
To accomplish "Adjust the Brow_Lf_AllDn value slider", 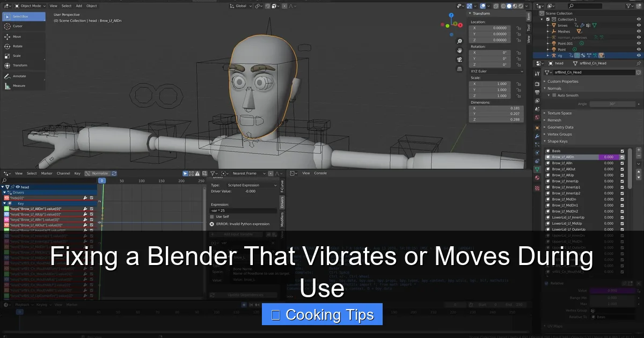I will (x=609, y=157).
